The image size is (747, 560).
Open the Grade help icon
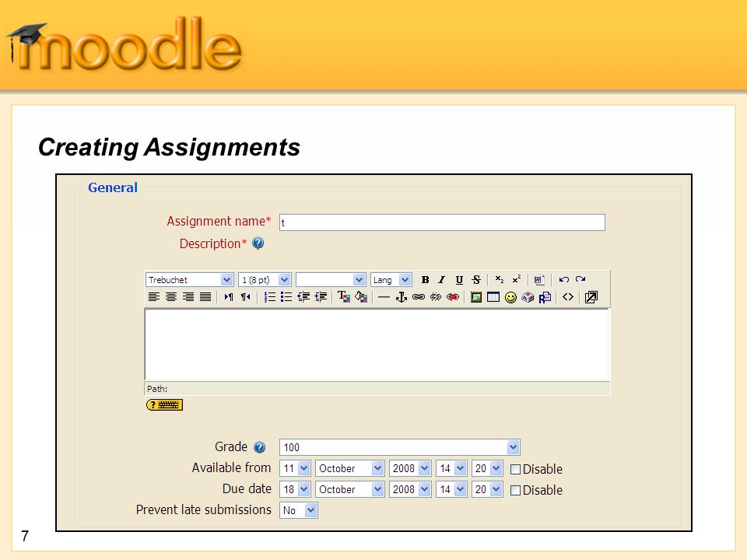259,447
